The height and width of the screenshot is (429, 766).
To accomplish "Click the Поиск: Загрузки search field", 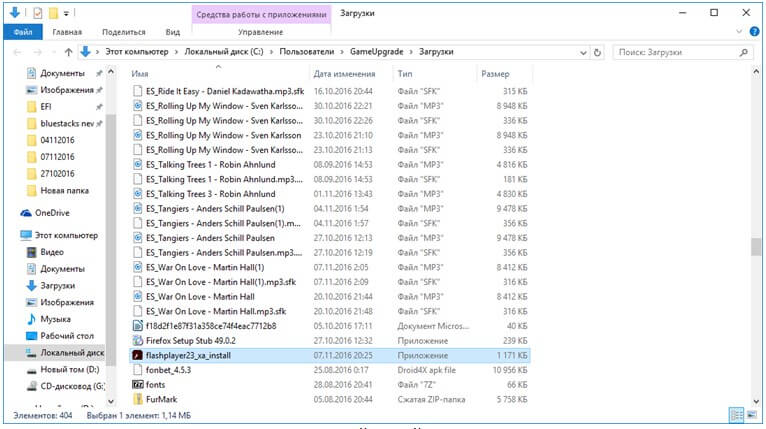I will pos(680,51).
